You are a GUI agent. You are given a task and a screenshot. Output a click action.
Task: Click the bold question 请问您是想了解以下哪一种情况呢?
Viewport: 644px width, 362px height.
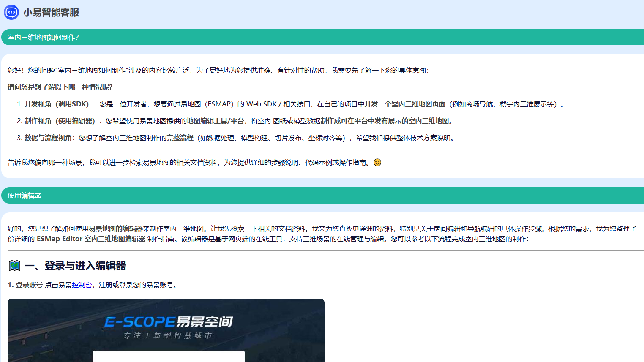60,87
